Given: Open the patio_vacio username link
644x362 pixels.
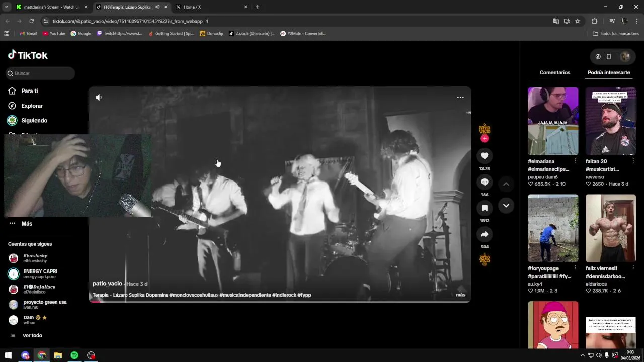Looking at the screenshot, I should (x=107, y=284).
